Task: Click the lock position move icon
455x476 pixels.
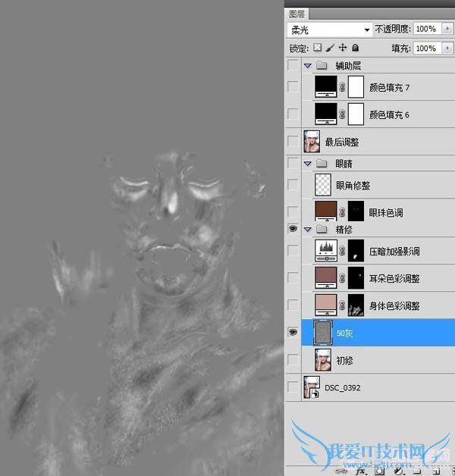Action: coord(343,48)
